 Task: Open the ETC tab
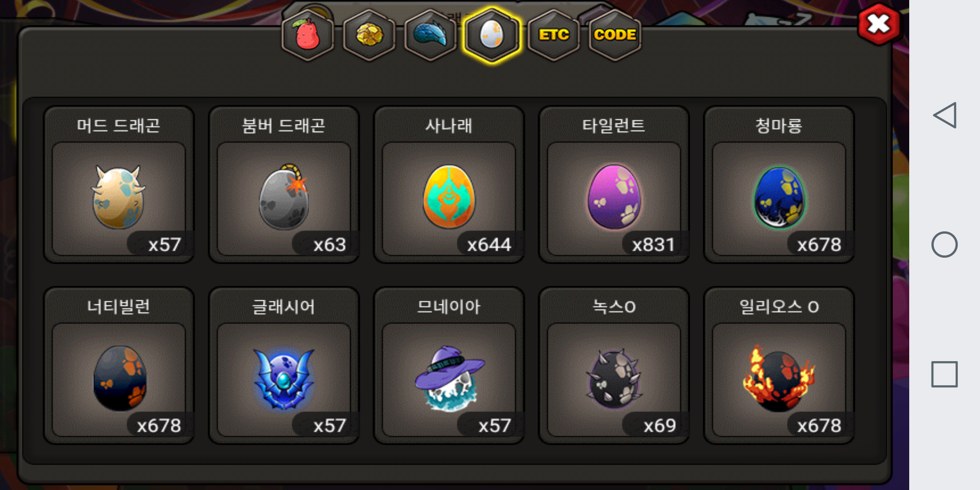(x=554, y=35)
